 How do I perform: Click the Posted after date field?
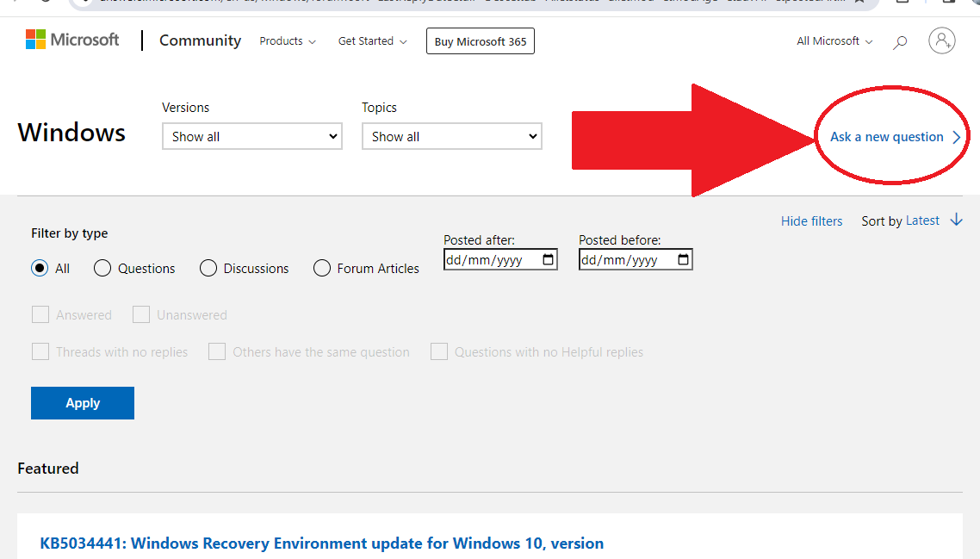coord(500,259)
